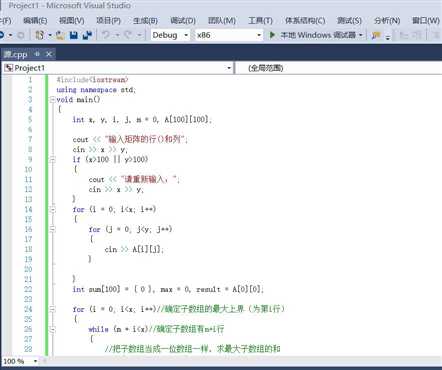Click the "输入矩阵的行()和列" string
Image resolution: width=442 pixels, height=370 pixels.
click(144, 139)
